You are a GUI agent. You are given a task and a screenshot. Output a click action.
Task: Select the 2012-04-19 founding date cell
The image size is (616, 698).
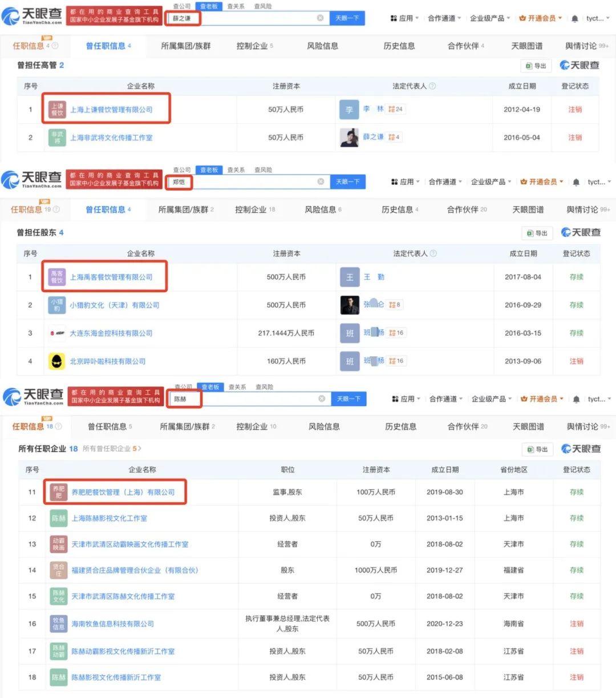tap(521, 110)
